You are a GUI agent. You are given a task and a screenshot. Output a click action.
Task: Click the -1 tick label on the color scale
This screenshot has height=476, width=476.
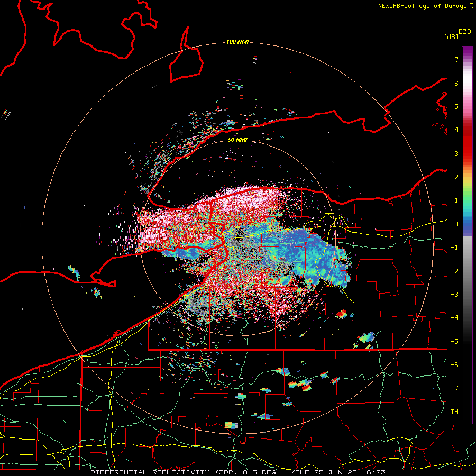pyautogui.click(x=454, y=248)
